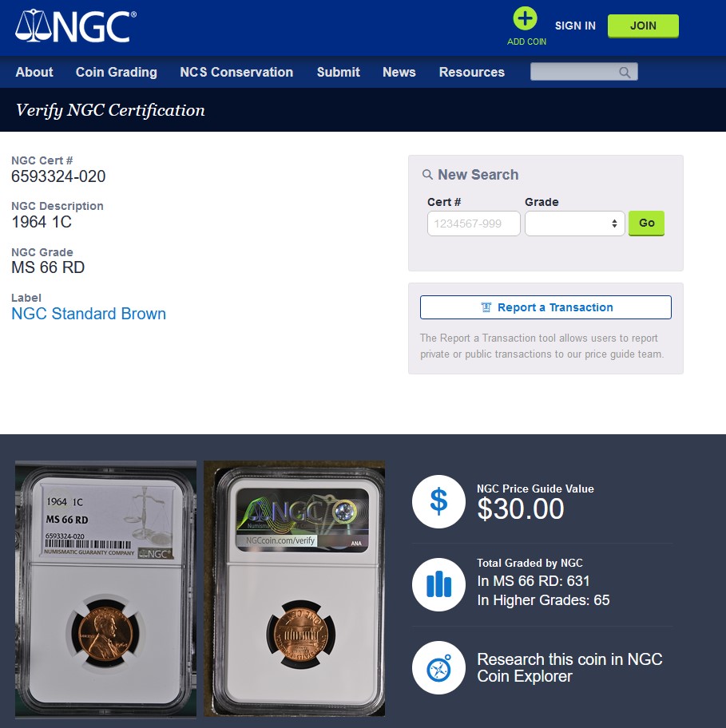Image resolution: width=726 pixels, height=728 pixels.
Task: Click the Cert # input field
Action: (x=474, y=224)
